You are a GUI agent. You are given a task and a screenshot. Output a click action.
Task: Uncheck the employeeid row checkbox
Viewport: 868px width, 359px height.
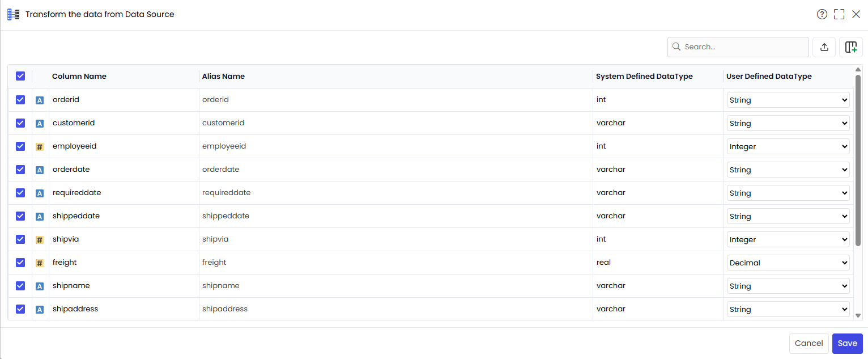click(x=20, y=146)
